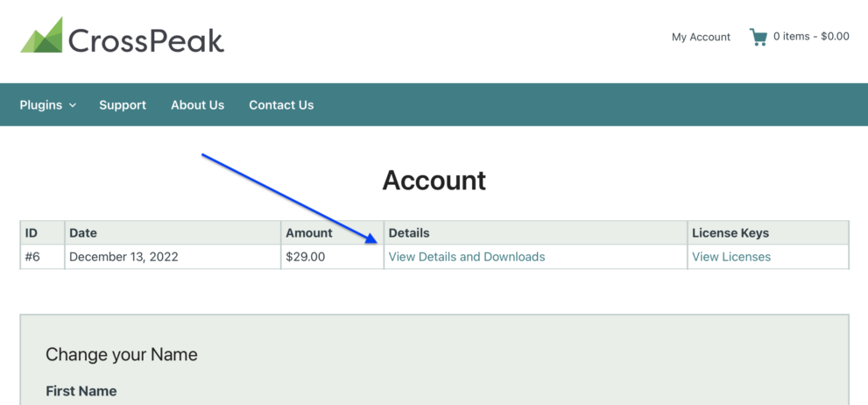Open the View Licenses link
The image size is (868, 405).
point(731,257)
